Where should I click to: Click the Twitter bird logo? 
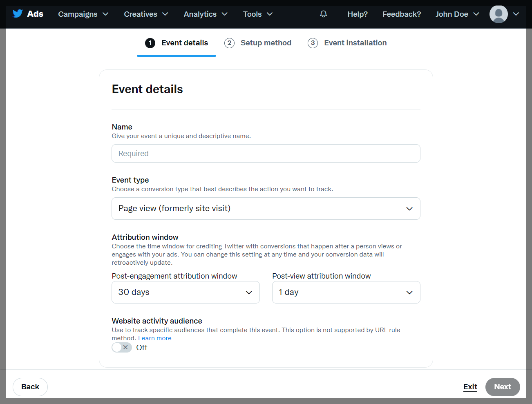point(18,14)
